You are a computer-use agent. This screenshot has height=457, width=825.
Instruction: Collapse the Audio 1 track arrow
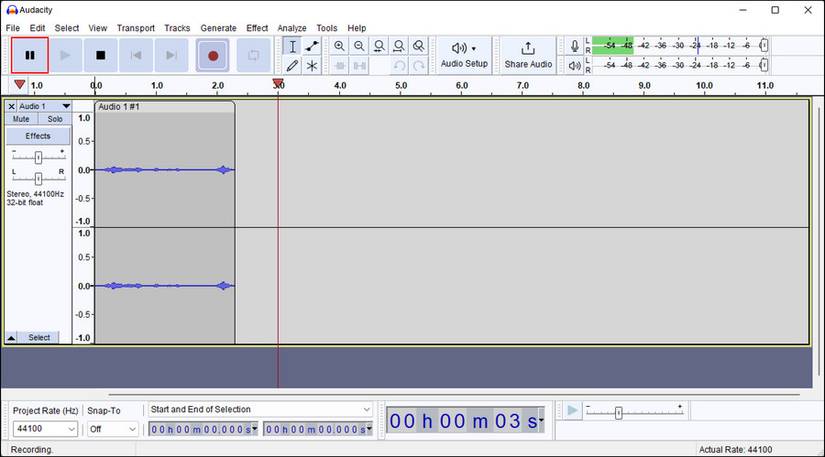[x=11, y=338]
